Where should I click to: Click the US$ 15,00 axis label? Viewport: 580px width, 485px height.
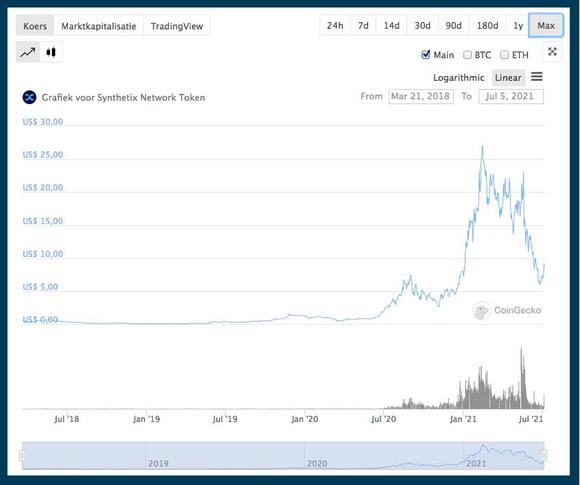tap(43, 221)
